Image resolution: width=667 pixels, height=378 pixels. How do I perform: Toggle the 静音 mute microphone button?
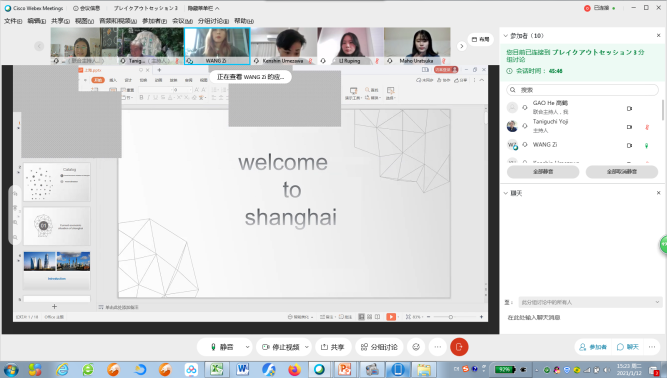coord(222,347)
